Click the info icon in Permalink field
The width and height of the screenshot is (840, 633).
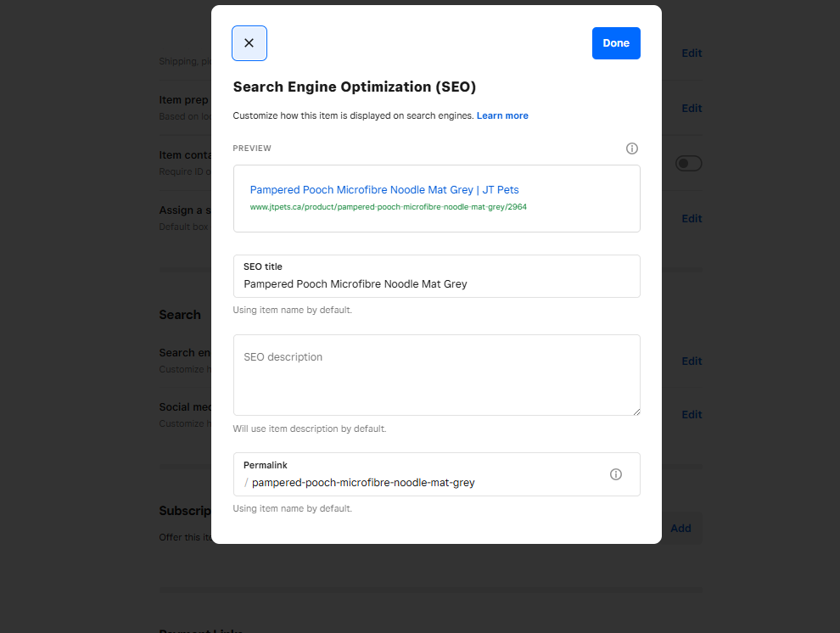pyautogui.click(x=616, y=474)
